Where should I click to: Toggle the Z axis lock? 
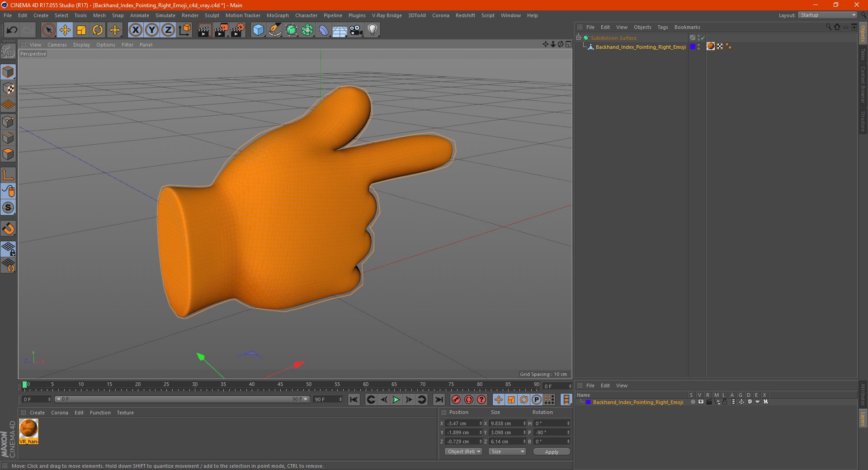(168, 30)
